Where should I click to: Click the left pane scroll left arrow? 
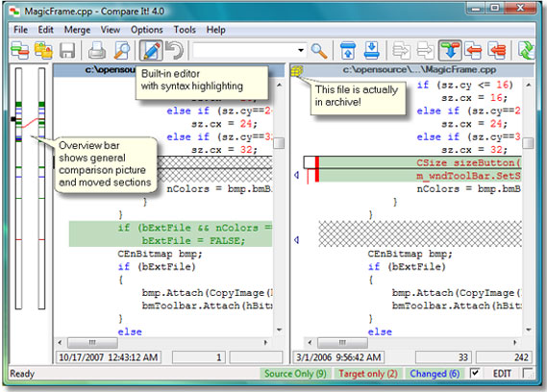pos(60,342)
